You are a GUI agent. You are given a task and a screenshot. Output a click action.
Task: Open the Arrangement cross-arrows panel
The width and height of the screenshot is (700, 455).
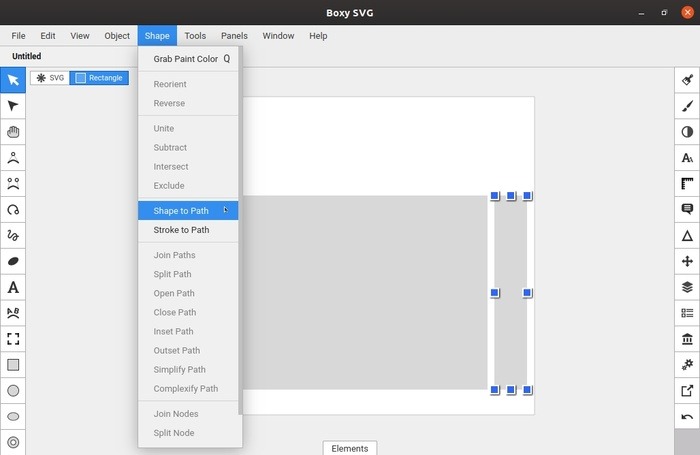coord(687,261)
